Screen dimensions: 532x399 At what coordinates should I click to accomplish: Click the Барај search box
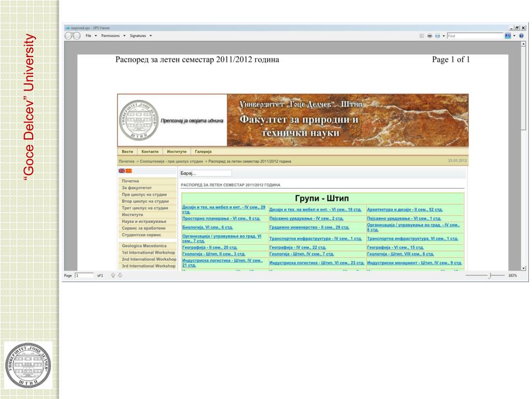click(206, 174)
